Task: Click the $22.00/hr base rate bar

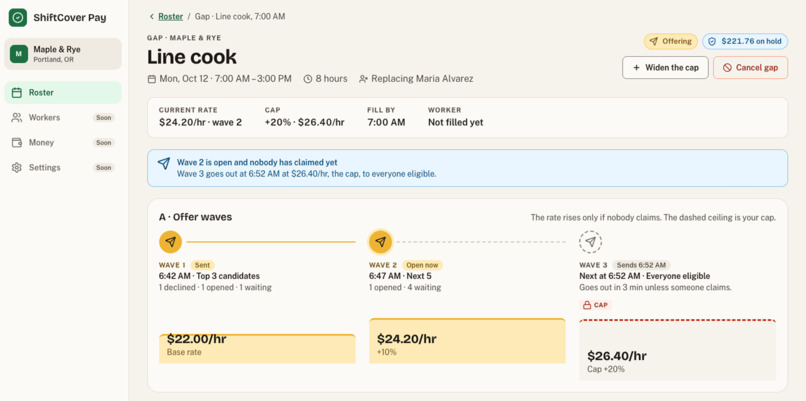Action: [257, 349]
